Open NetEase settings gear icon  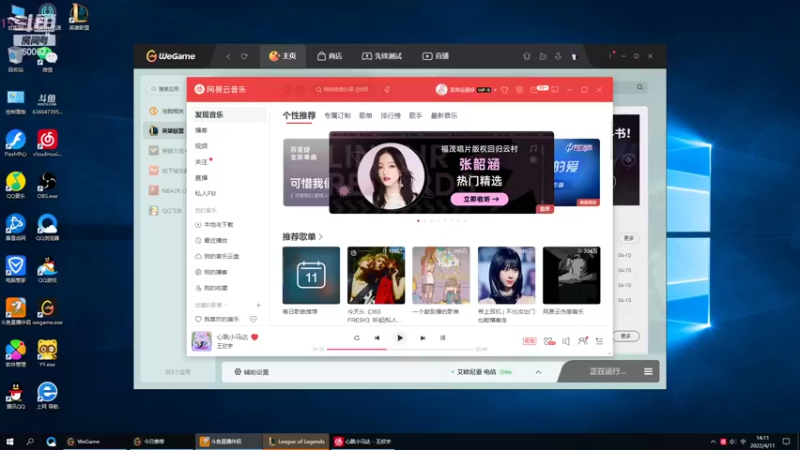click(x=519, y=89)
